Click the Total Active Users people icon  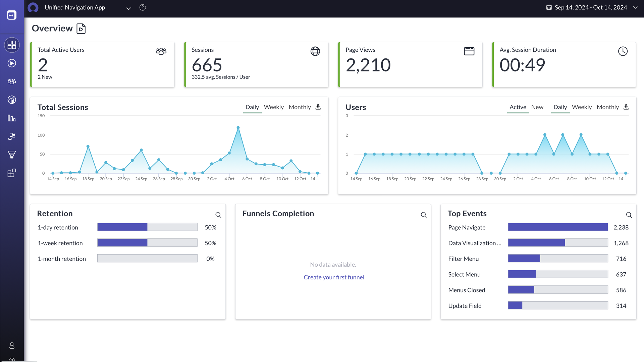[161, 51]
